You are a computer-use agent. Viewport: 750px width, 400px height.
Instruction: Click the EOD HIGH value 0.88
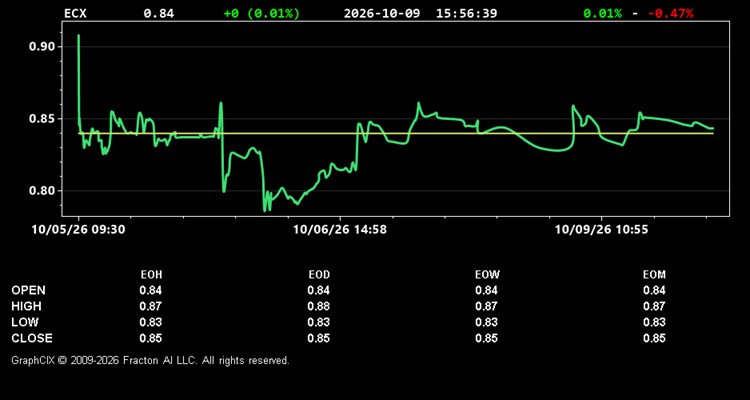[x=319, y=306]
